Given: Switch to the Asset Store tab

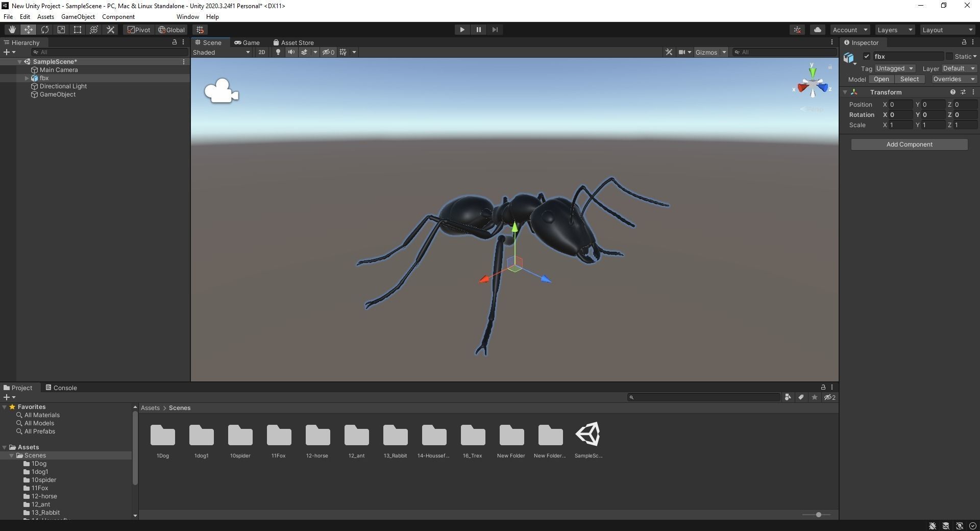Looking at the screenshot, I should click(x=293, y=43).
